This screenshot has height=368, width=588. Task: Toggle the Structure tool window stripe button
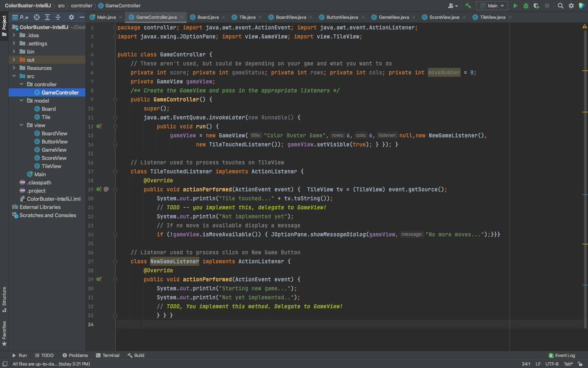[x=4, y=299]
